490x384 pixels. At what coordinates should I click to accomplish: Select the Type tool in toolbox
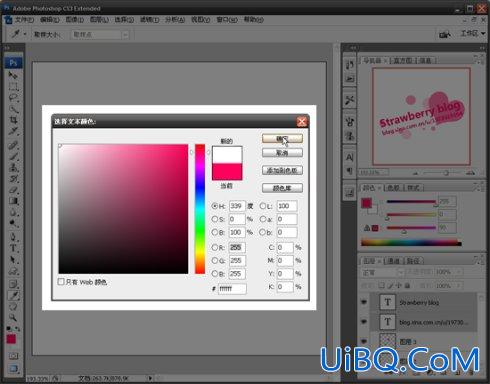tap(13, 248)
